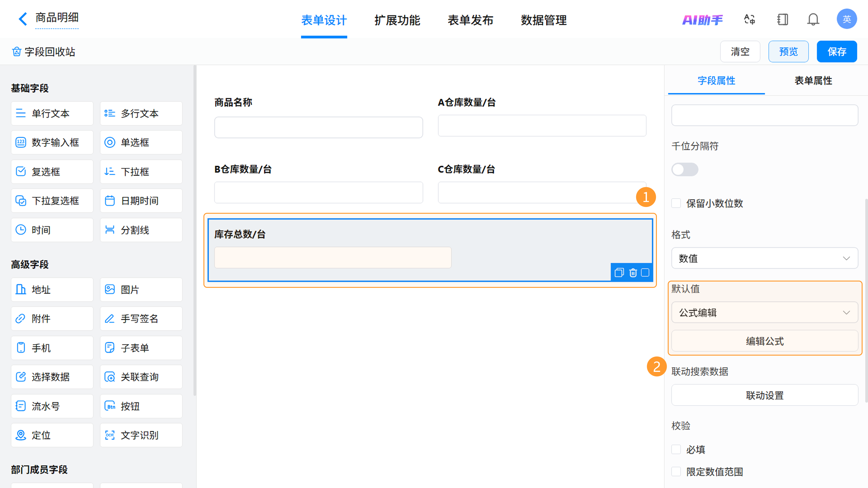Click the 商品明细 form title
This screenshot has width=868, height=488.
pyautogui.click(x=57, y=18)
